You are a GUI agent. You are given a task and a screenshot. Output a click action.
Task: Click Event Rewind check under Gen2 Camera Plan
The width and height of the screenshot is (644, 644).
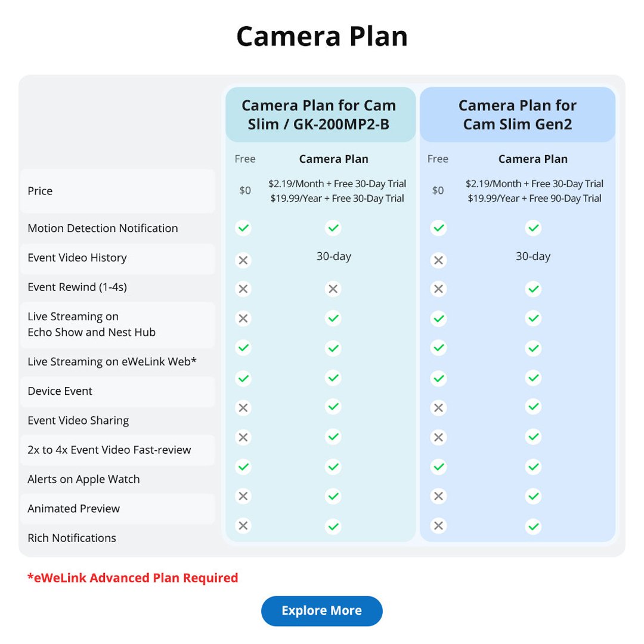533,289
